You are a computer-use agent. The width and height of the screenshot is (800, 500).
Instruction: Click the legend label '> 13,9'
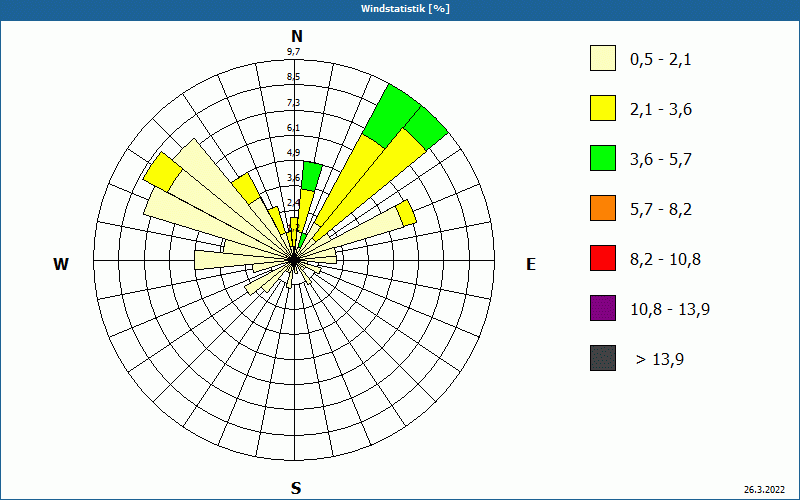pyautogui.click(x=660, y=360)
